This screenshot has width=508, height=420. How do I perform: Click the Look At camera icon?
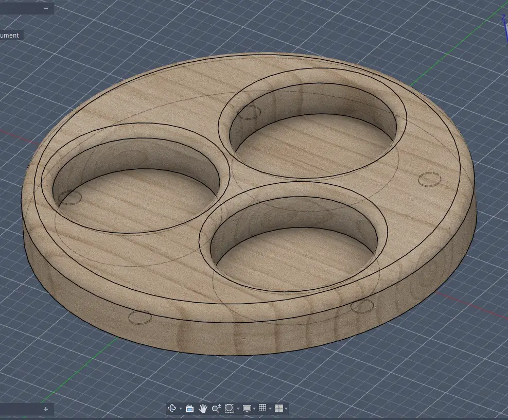point(189,408)
